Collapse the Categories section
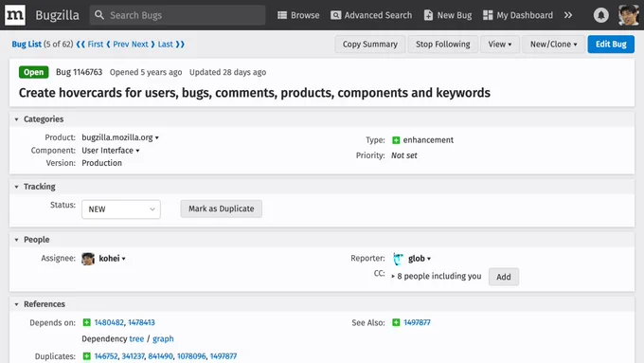 16,119
